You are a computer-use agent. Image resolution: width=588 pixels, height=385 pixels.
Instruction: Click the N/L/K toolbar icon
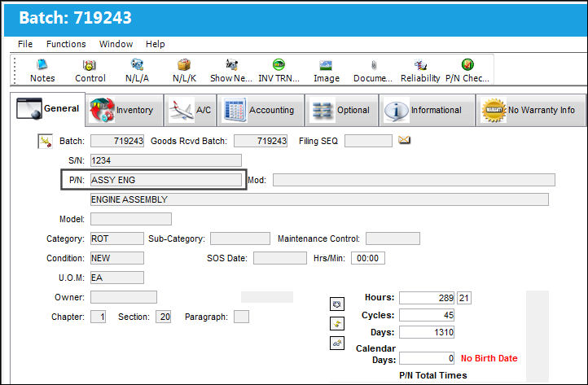(x=184, y=65)
